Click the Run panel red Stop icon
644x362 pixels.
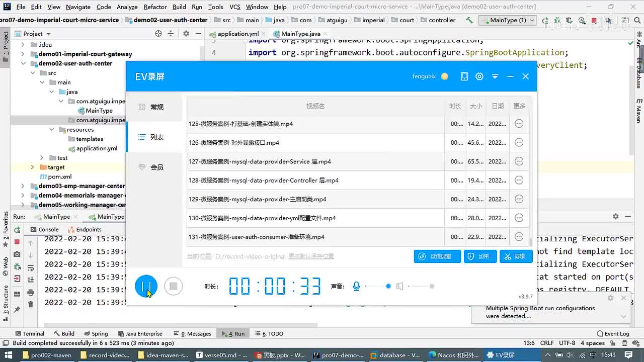click(17, 242)
